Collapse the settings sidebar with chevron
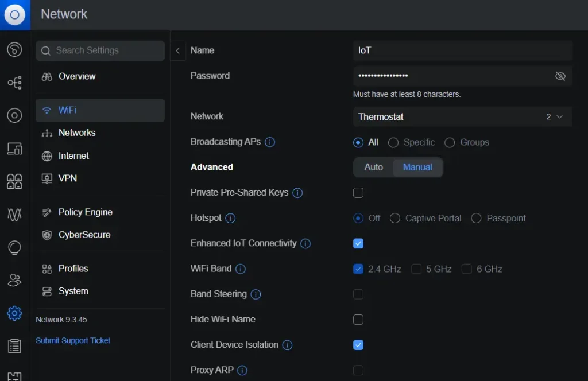 tap(177, 50)
